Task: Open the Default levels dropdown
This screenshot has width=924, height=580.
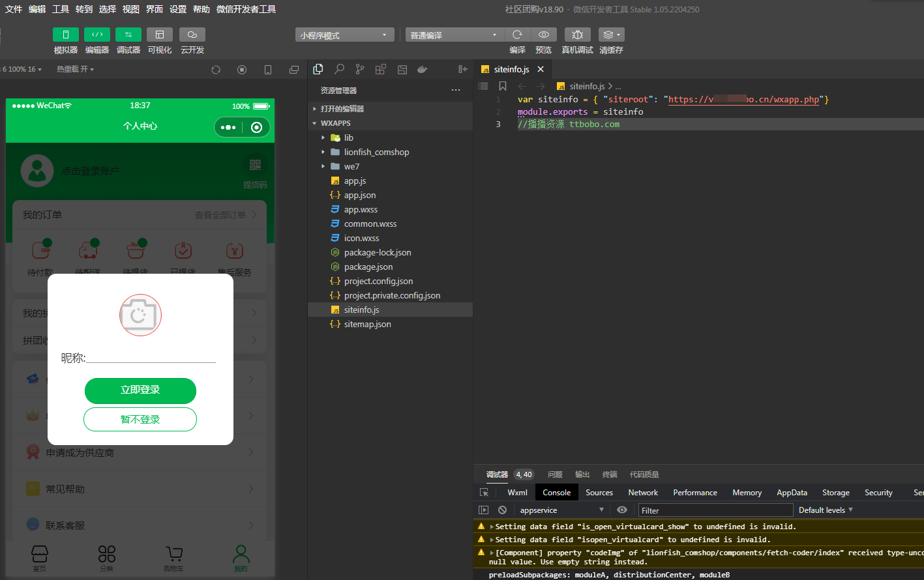Action: [826, 510]
